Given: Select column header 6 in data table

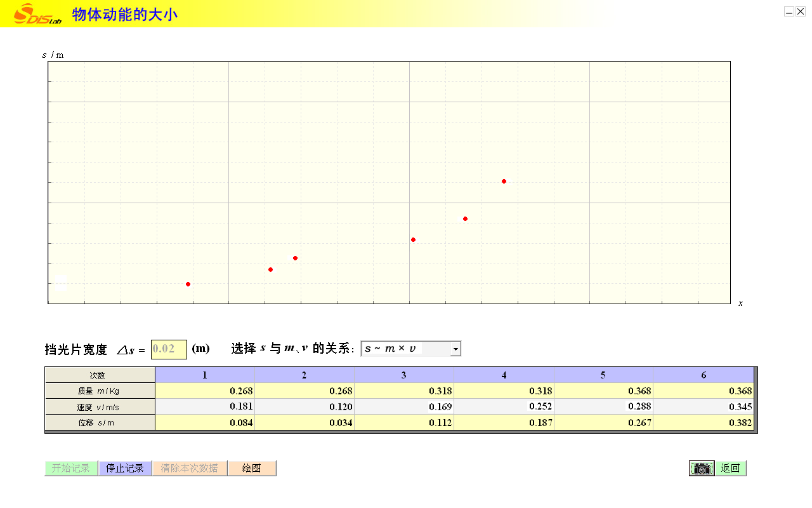Looking at the screenshot, I should (x=704, y=375).
